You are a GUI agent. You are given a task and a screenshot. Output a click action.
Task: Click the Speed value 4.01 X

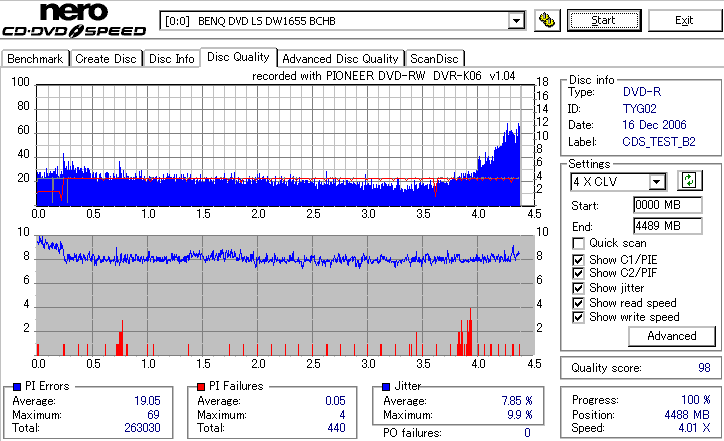(x=694, y=428)
